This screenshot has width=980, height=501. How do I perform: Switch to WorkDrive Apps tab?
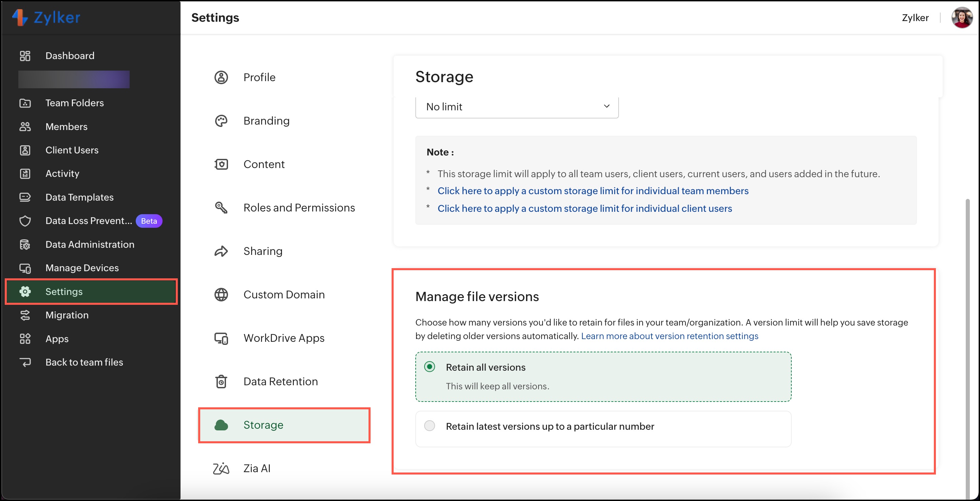(284, 338)
